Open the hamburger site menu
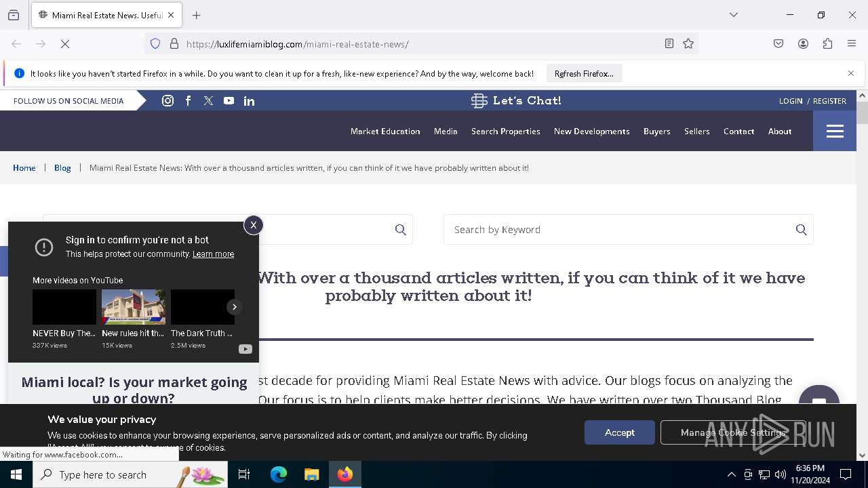The width and height of the screenshot is (868, 488). (x=835, y=131)
